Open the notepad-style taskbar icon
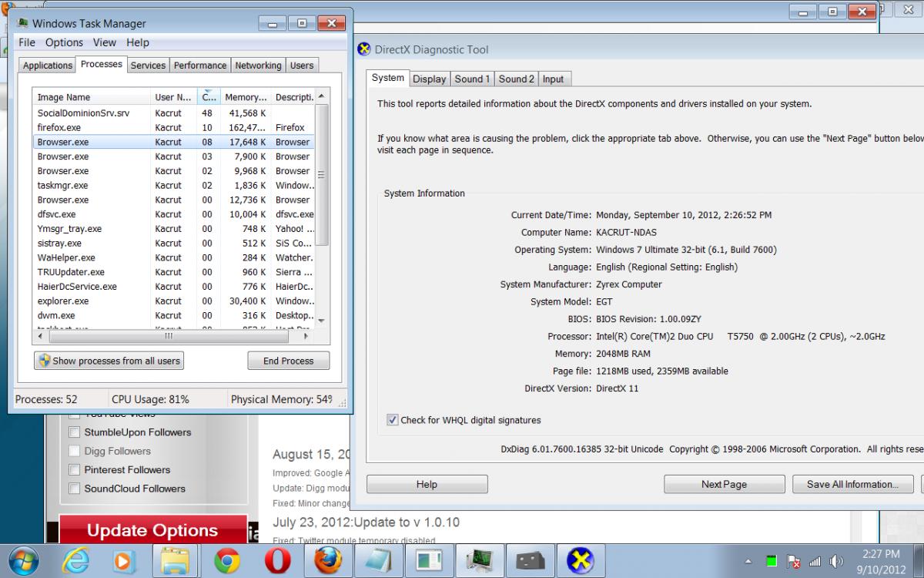Screen dimensions: 924x578 click(x=379, y=561)
